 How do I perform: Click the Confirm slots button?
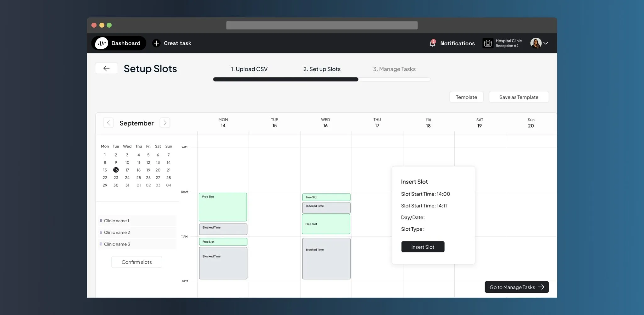tap(137, 262)
